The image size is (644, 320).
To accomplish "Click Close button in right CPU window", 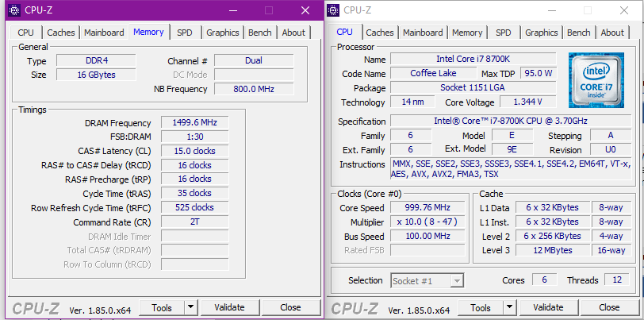I will (609, 307).
